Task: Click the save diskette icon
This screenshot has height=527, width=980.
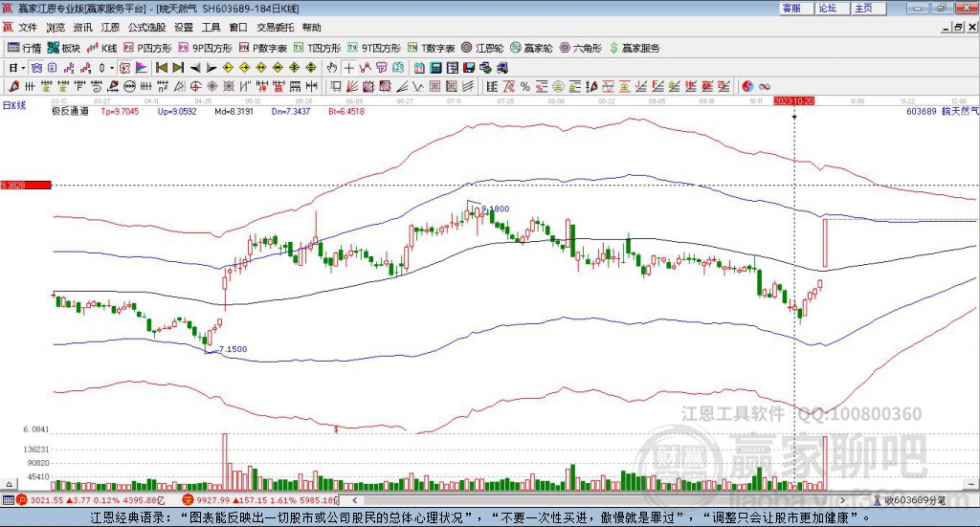Action: coord(469,68)
